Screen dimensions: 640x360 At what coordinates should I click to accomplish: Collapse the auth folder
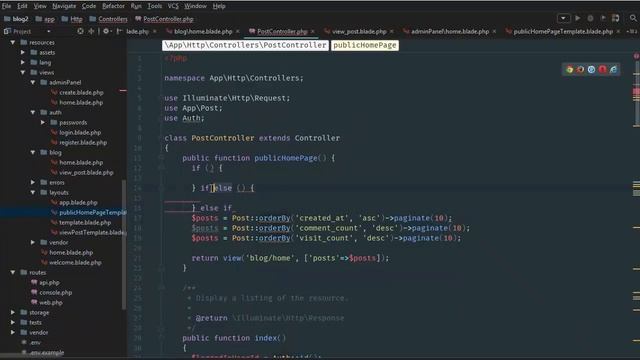[33, 112]
